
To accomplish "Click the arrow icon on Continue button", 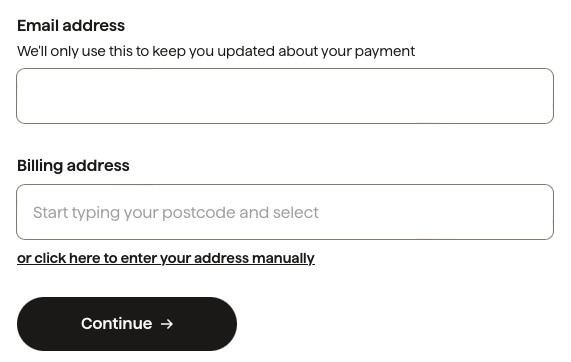I will click(167, 324).
